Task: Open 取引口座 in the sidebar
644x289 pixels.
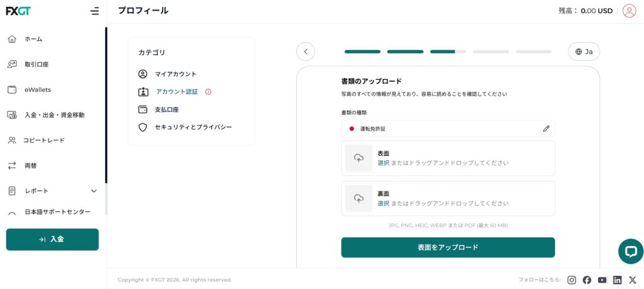Action: click(36, 64)
